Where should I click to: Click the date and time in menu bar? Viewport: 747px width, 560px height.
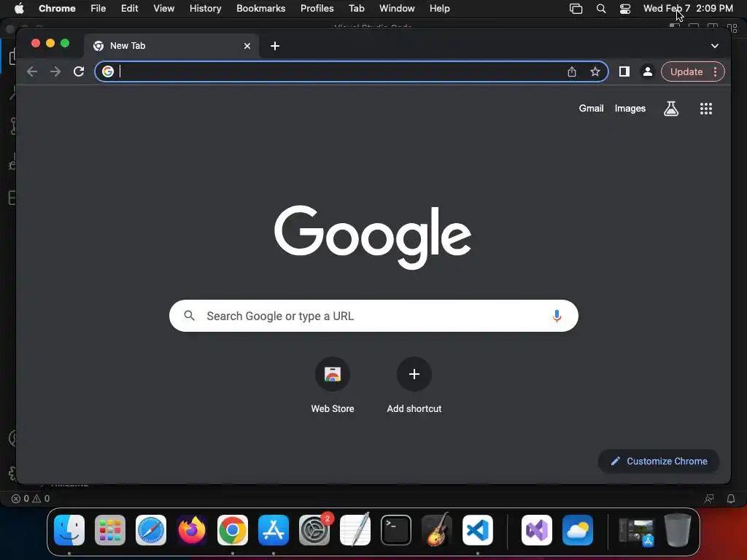[x=688, y=8]
